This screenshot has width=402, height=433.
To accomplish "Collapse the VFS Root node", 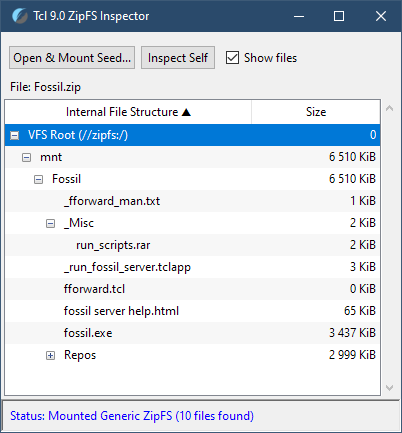I will click(x=14, y=135).
